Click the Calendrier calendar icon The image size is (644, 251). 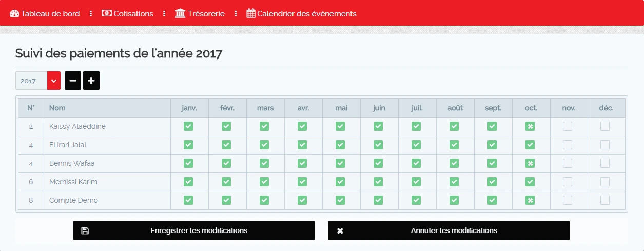251,13
